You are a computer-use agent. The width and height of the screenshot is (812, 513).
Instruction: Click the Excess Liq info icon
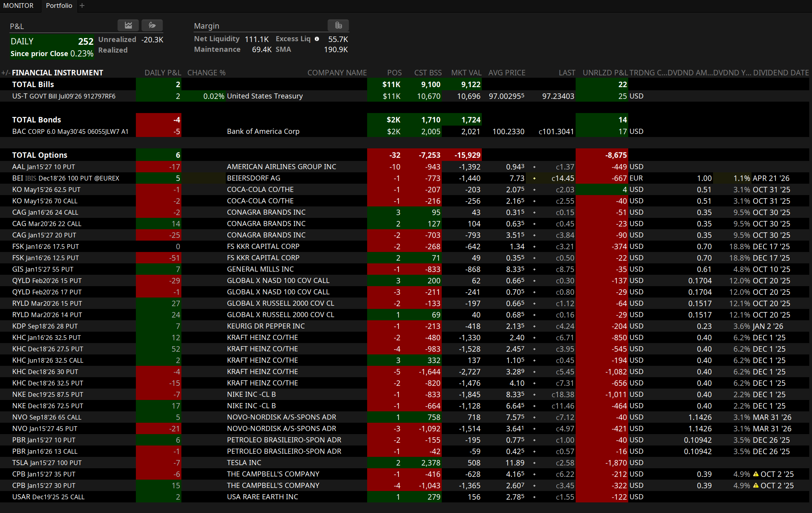(317, 39)
